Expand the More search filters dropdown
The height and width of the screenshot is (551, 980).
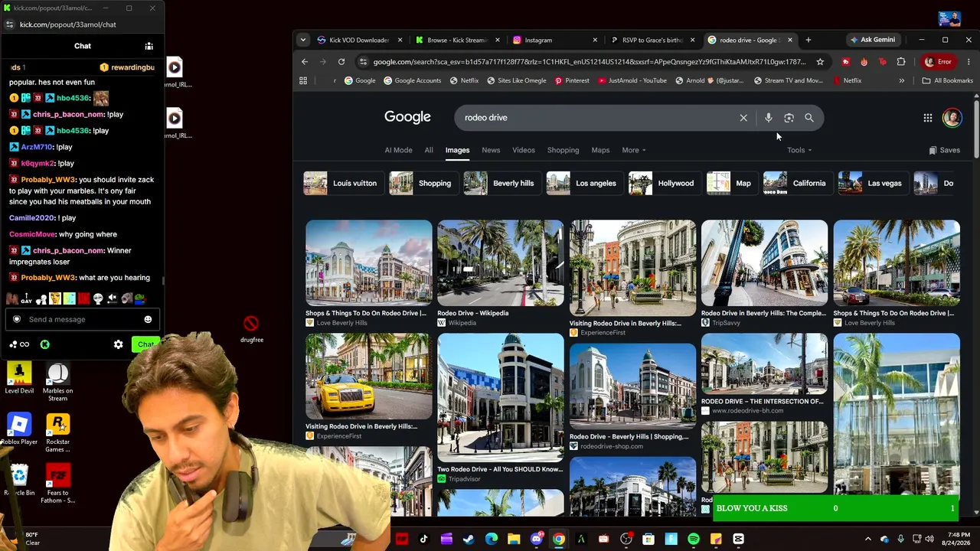(634, 150)
